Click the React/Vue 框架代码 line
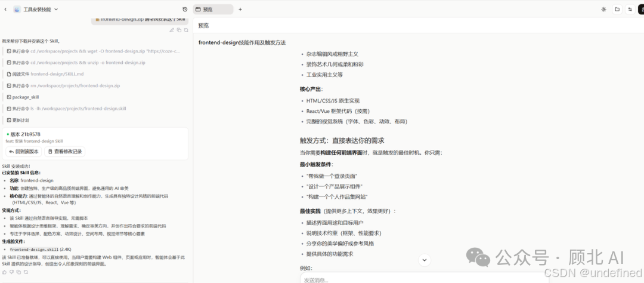 point(338,111)
